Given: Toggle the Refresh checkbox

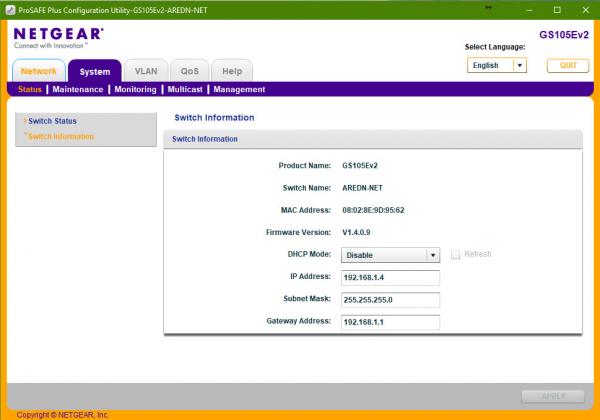Looking at the screenshot, I should 455,254.
